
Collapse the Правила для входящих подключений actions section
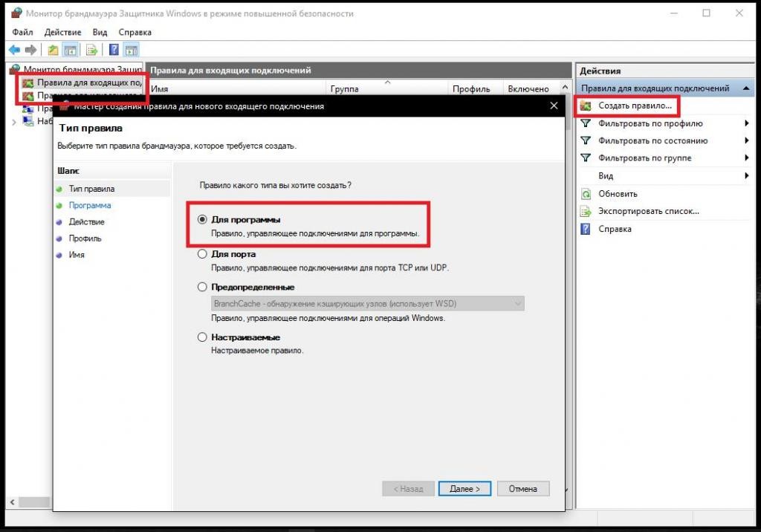tap(745, 88)
